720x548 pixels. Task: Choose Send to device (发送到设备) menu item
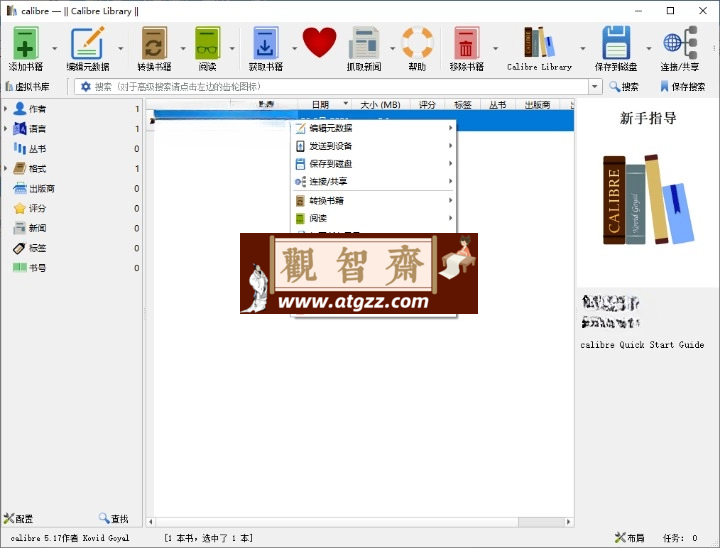(374, 146)
